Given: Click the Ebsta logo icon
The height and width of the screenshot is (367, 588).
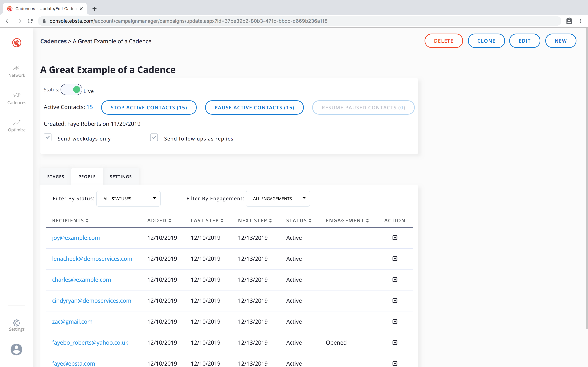Looking at the screenshot, I should point(17,43).
